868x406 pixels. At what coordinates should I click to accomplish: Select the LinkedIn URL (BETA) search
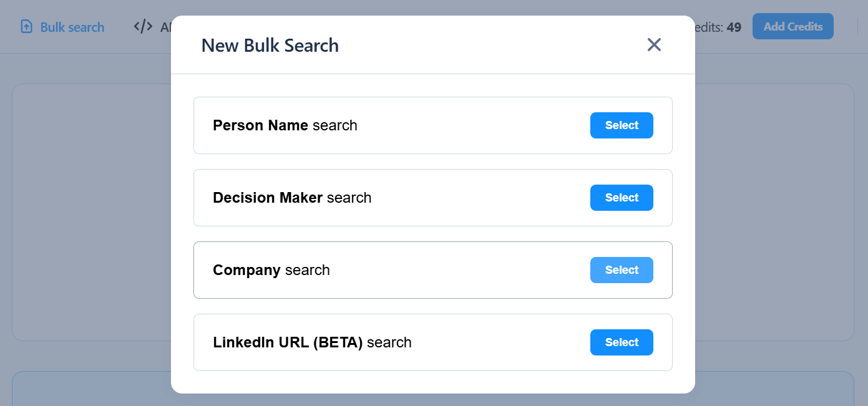point(621,342)
